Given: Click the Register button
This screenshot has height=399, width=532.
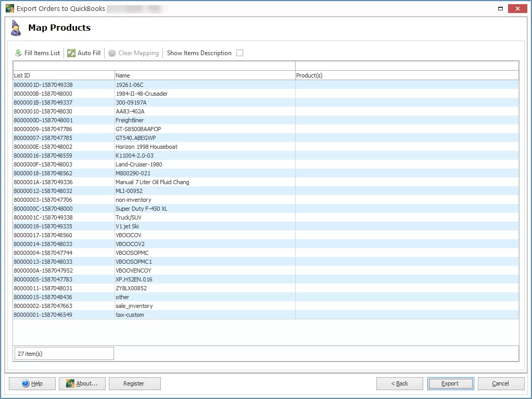Looking at the screenshot, I should point(134,383).
